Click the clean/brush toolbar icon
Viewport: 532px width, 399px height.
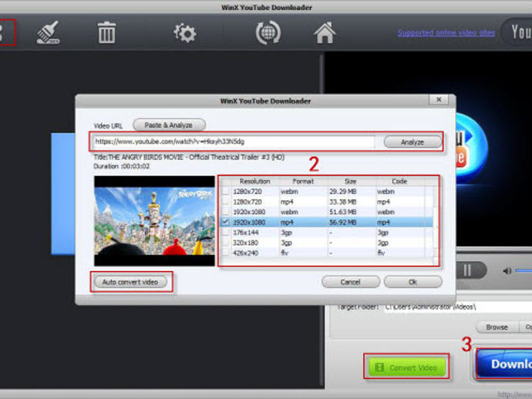[x=48, y=32]
